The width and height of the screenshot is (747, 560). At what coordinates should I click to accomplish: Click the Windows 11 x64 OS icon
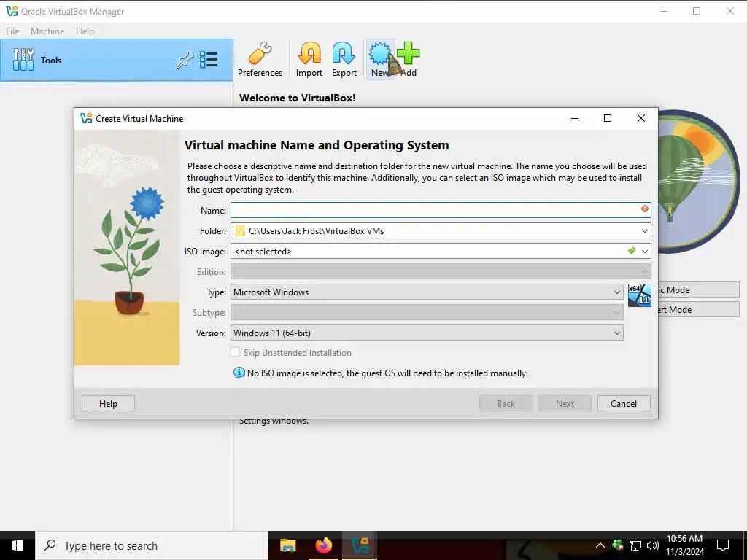[x=639, y=295]
